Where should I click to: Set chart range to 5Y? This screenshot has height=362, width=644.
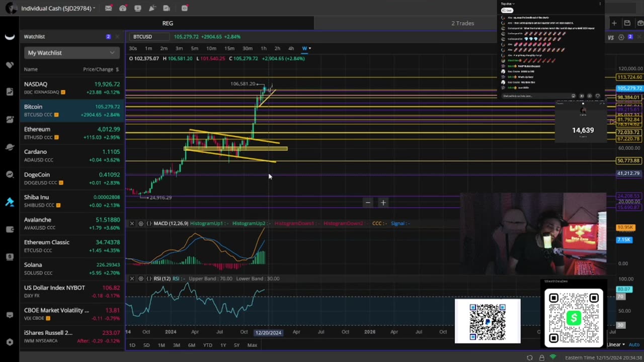click(x=236, y=345)
